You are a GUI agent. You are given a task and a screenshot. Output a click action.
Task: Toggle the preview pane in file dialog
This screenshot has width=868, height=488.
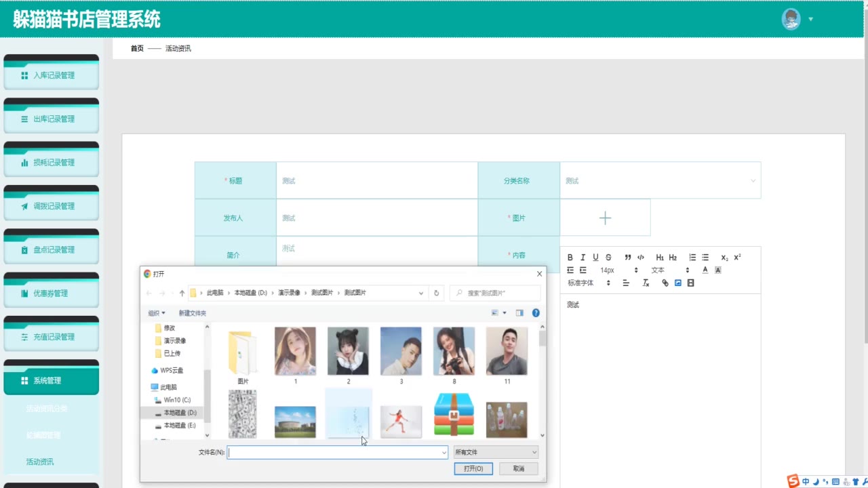(519, 313)
